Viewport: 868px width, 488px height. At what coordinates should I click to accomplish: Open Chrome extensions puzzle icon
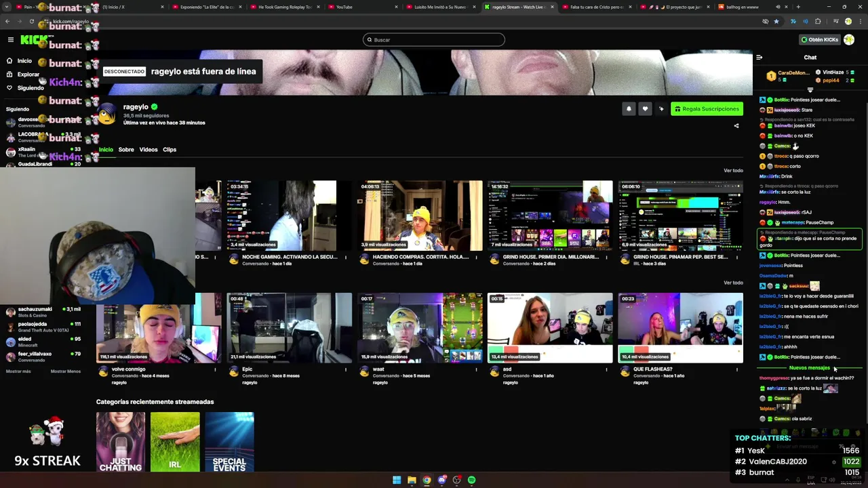pyautogui.click(x=818, y=22)
